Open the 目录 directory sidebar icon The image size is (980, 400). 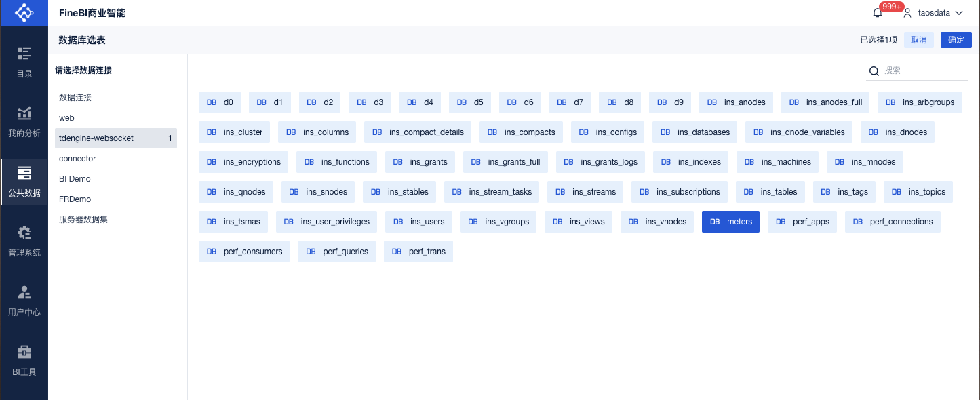point(24,54)
